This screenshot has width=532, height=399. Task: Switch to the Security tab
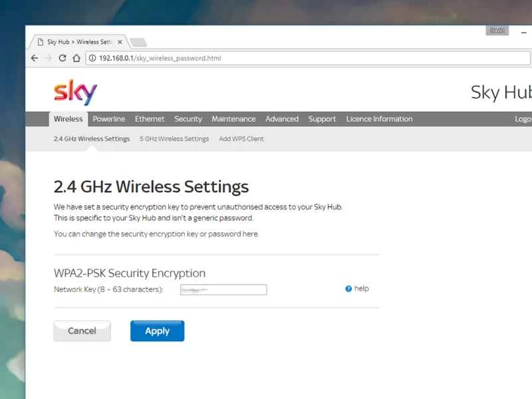[x=188, y=119]
